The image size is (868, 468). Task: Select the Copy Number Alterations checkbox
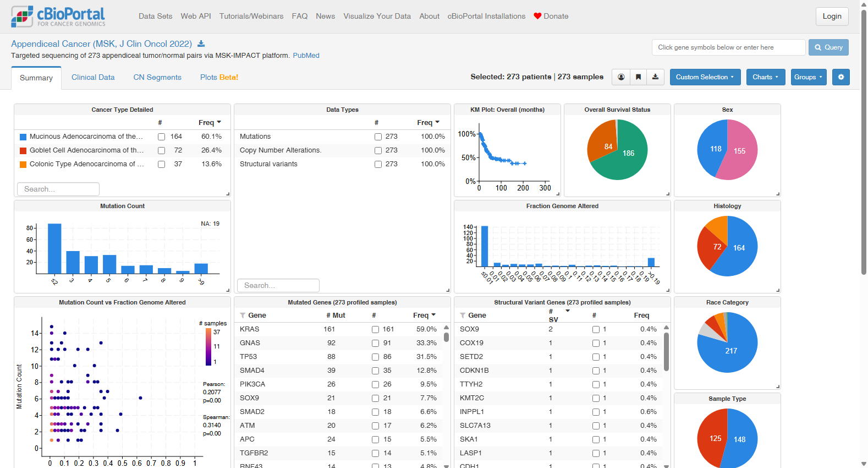[x=378, y=150]
